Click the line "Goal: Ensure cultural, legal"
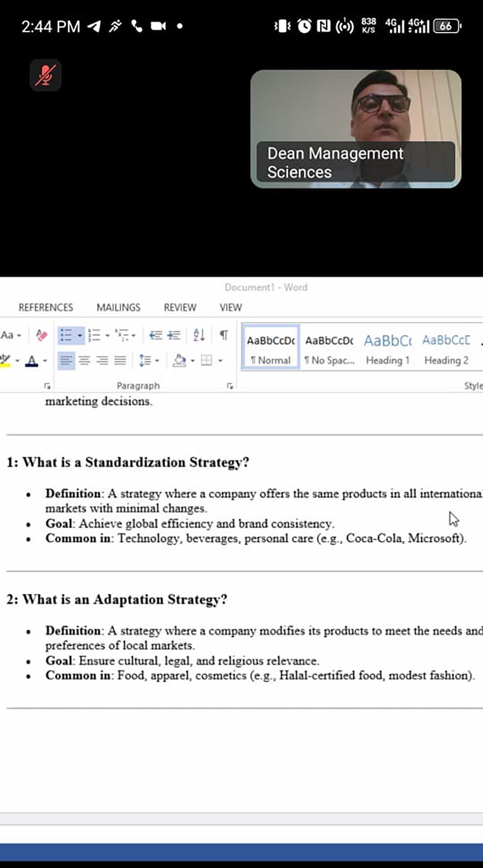The height and width of the screenshot is (868, 483). (182, 661)
